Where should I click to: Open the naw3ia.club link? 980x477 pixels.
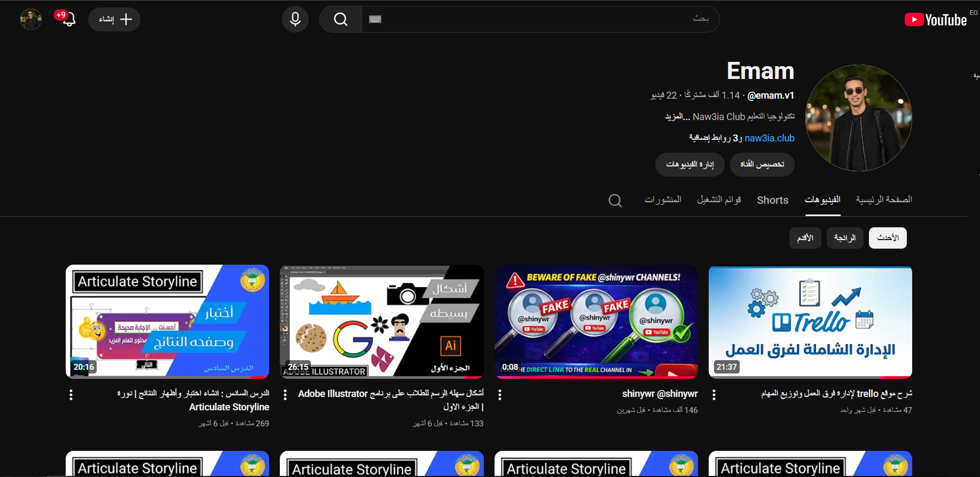point(770,138)
